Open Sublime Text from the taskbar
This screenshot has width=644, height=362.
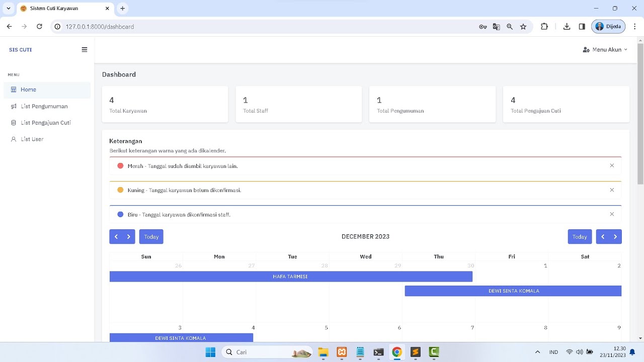tap(416, 352)
